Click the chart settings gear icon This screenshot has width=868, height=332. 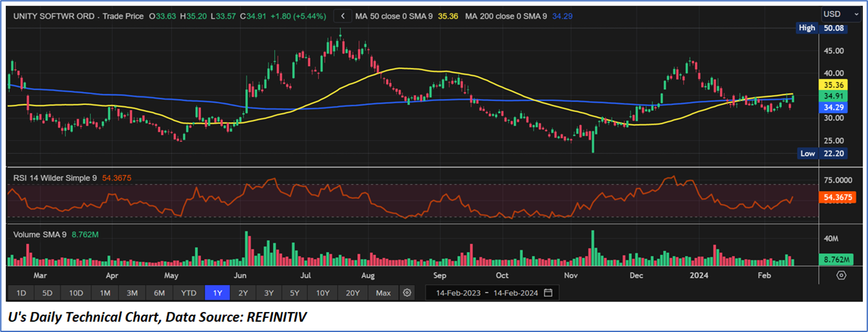click(x=406, y=293)
